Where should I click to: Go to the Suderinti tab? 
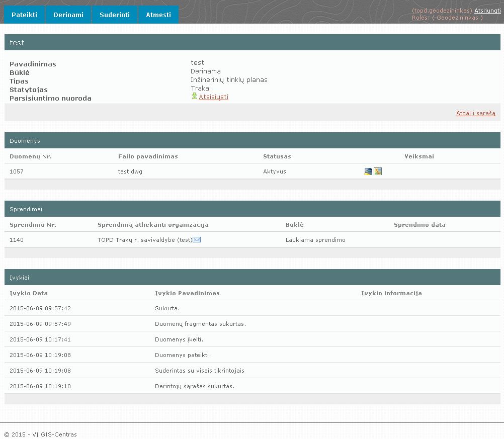(115, 15)
